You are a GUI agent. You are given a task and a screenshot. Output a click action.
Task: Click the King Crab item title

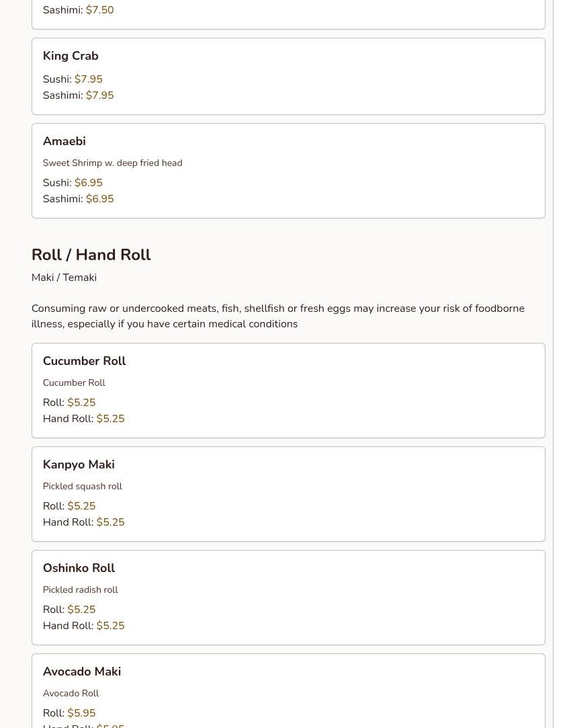click(x=71, y=56)
